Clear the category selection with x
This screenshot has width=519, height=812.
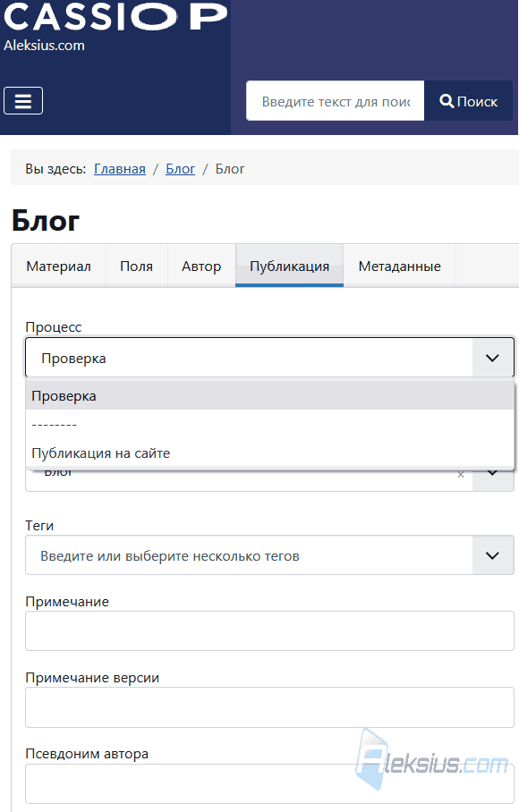point(461,474)
